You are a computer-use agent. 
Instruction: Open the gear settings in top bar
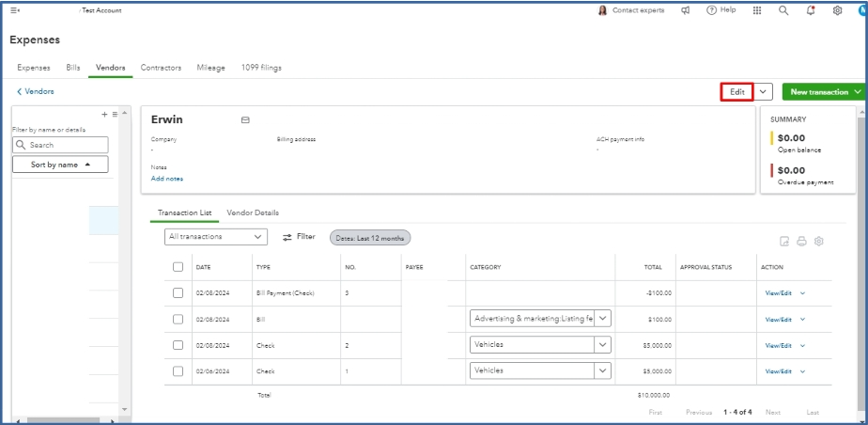point(837,10)
